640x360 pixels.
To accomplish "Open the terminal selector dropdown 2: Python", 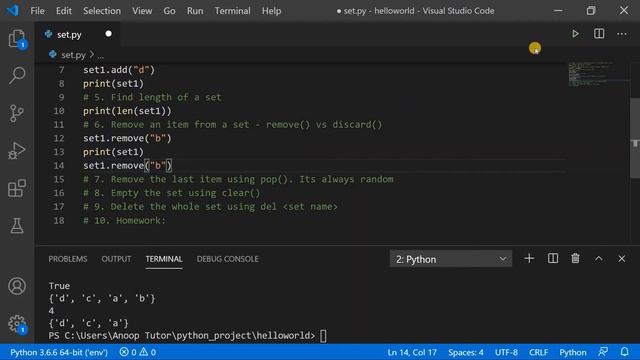I will (x=451, y=259).
